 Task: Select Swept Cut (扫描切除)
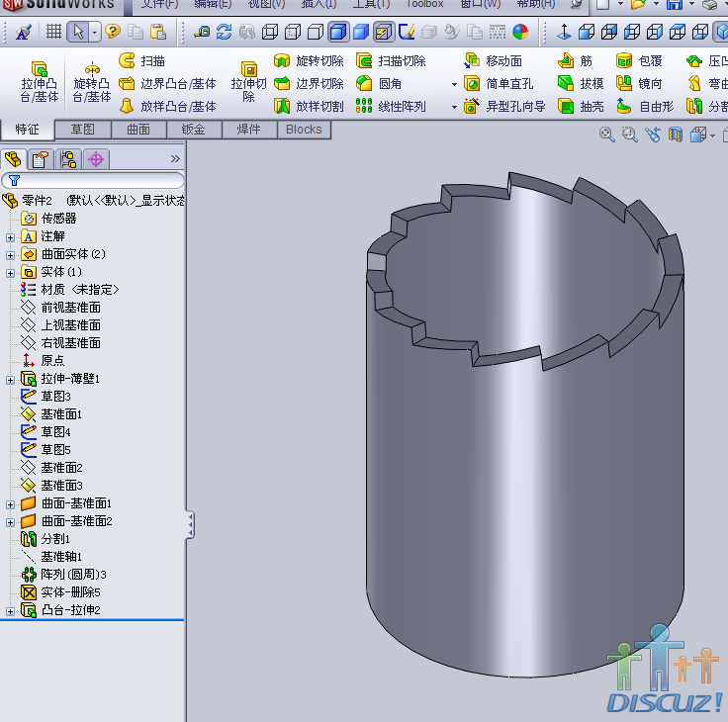coord(391,60)
